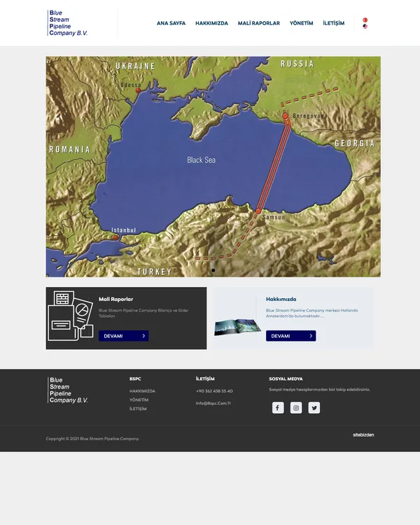This screenshot has height=525, width=420.
Task: Select the slider pagination dot on the map
Action: tap(213, 270)
